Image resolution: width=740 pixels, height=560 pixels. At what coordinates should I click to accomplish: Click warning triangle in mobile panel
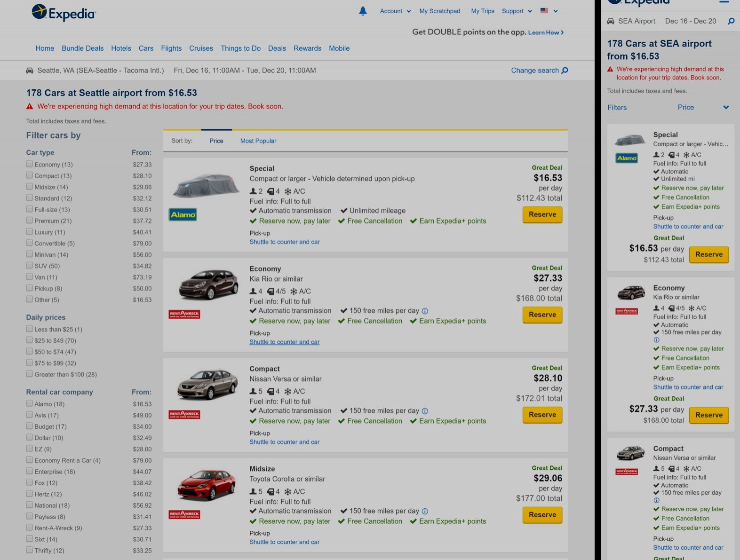coord(610,69)
